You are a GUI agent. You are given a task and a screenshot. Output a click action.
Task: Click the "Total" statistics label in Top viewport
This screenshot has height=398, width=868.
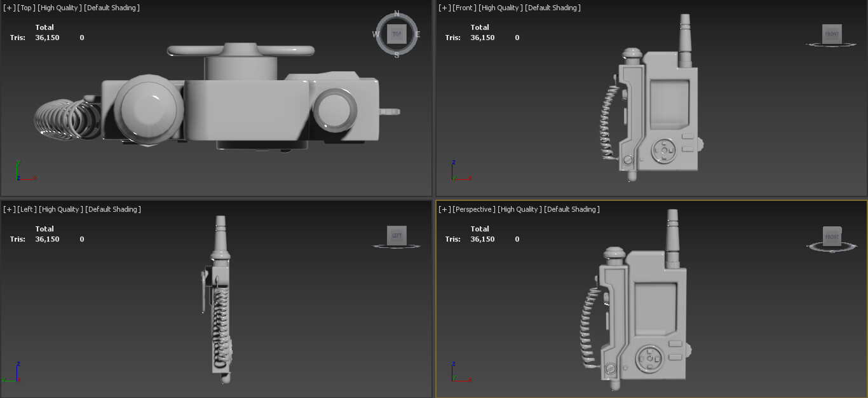pos(44,27)
